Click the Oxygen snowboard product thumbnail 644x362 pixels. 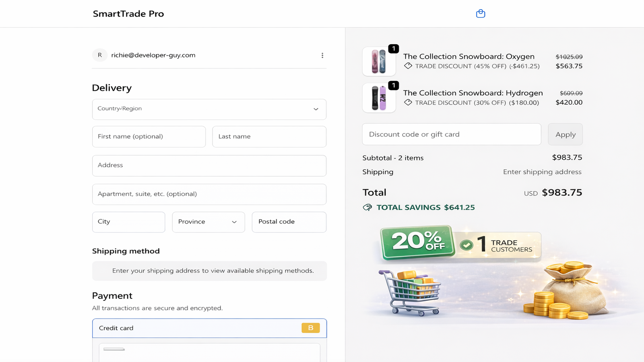click(x=379, y=61)
